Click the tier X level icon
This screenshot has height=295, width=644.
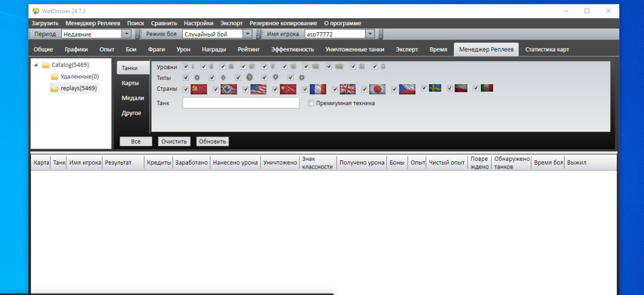click(383, 67)
